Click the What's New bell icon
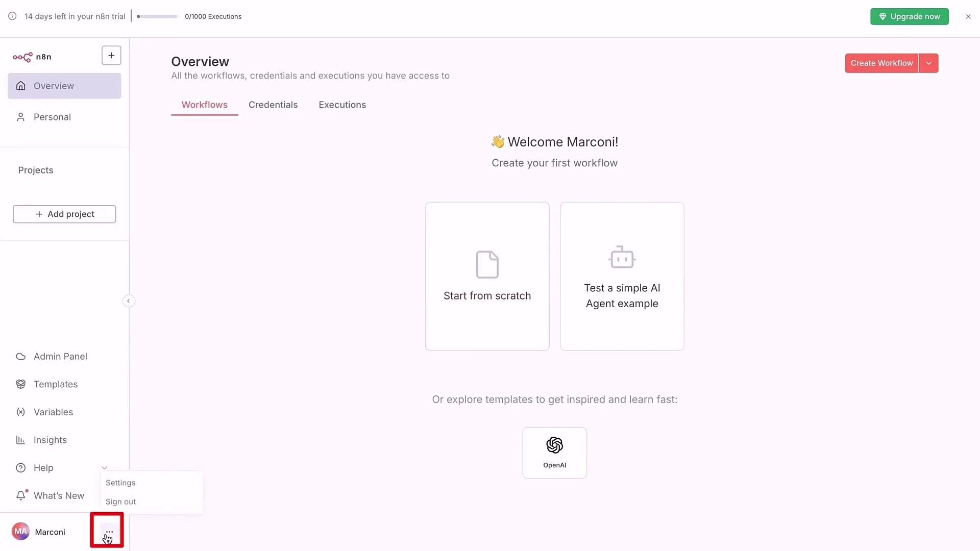Screen dimensions: 980x551 pos(21,495)
